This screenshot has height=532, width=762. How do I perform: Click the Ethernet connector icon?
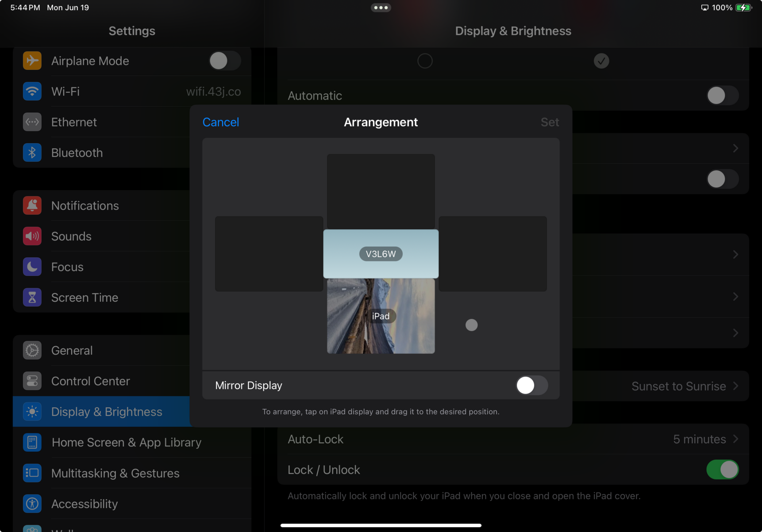[x=32, y=122]
